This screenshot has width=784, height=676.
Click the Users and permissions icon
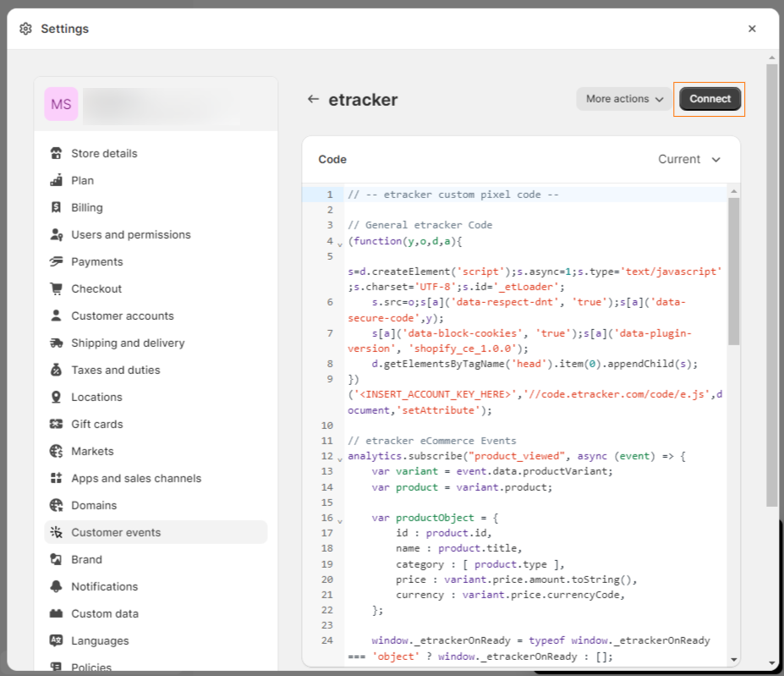tap(56, 234)
